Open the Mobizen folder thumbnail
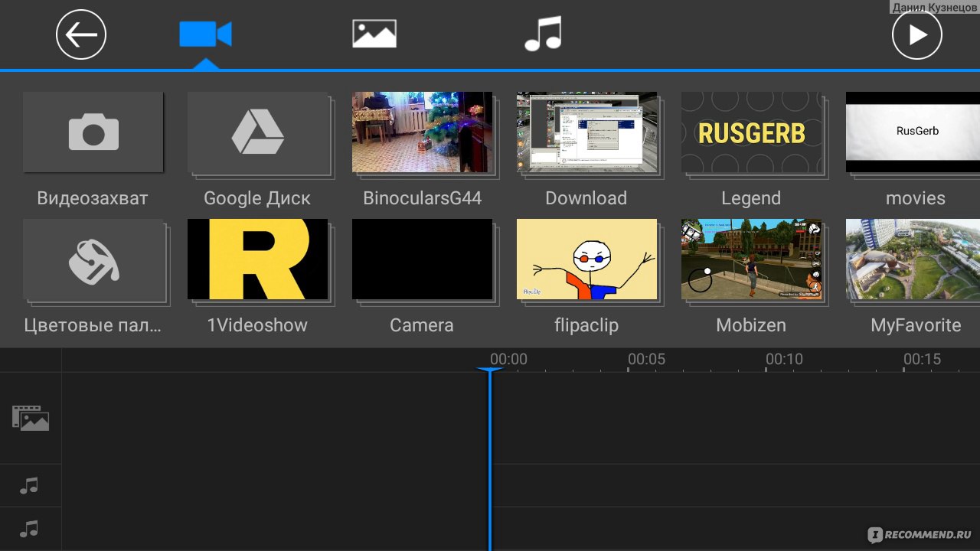980x551 pixels. click(x=751, y=259)
